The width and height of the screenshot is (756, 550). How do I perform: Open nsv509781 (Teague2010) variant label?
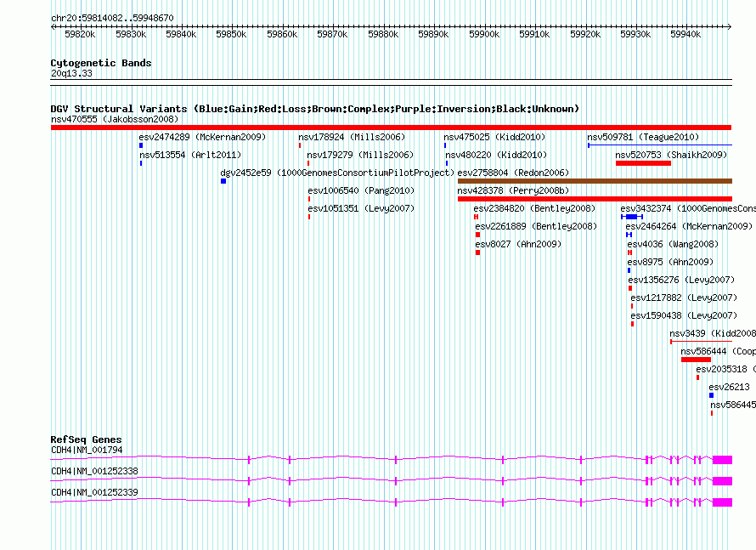tap(643, 137)
